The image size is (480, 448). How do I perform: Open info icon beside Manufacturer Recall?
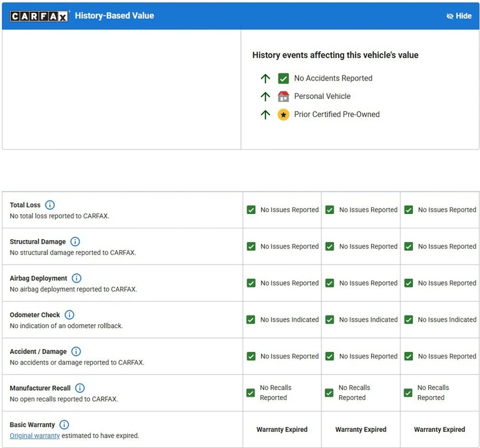(80, 388)
